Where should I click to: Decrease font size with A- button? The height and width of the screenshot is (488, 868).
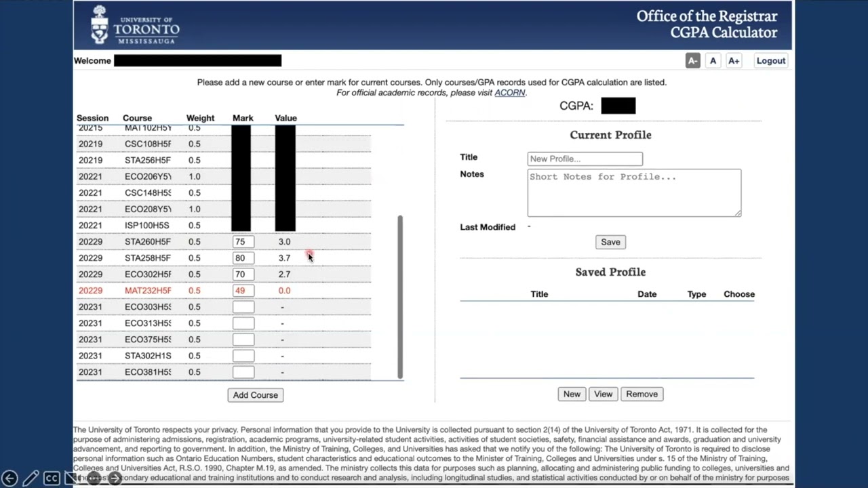pyautogui.click(x=692, y=61)
